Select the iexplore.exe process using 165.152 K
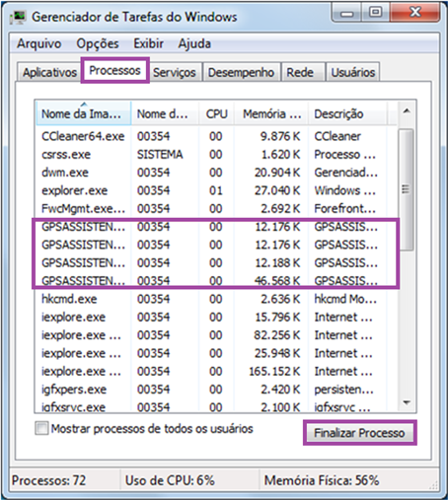Screen dimensions: 448x500 216,371
